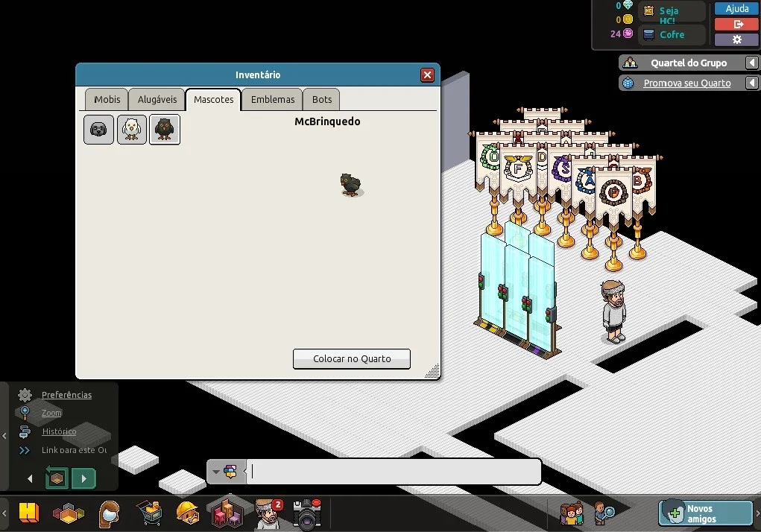This screenshot has height=532, width=761.
Task: Click the purple duckets currency icon
Action: pyautogui.click(x=628, y=34)
